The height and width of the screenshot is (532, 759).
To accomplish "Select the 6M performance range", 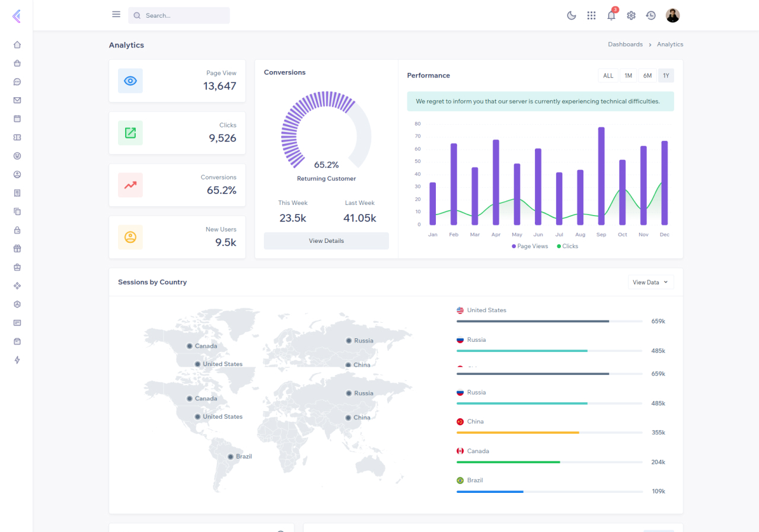I will click(x=648, y=76).
